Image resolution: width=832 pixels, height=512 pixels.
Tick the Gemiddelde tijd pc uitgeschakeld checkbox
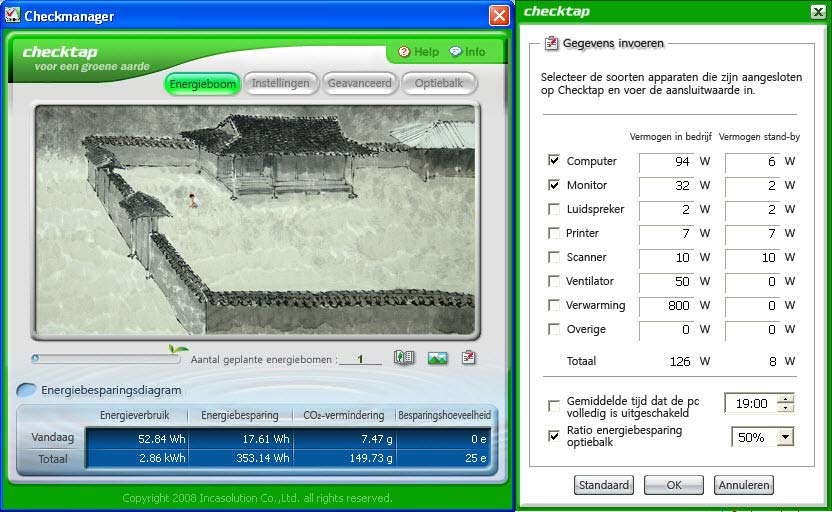point(553,406)
